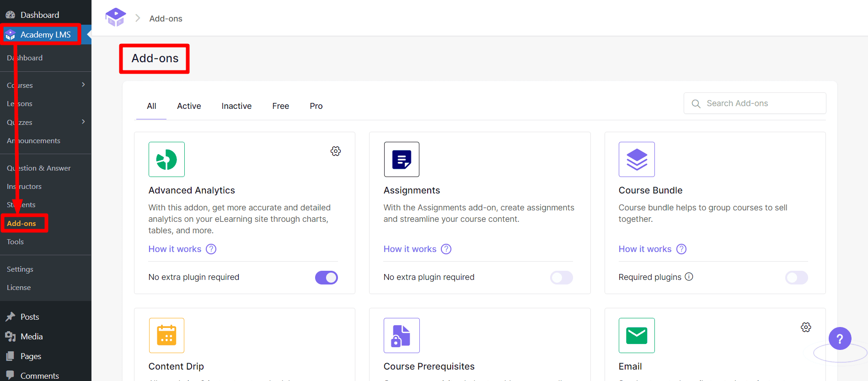Open the purple help question button
868x381 pixels.
pos(840,338)
